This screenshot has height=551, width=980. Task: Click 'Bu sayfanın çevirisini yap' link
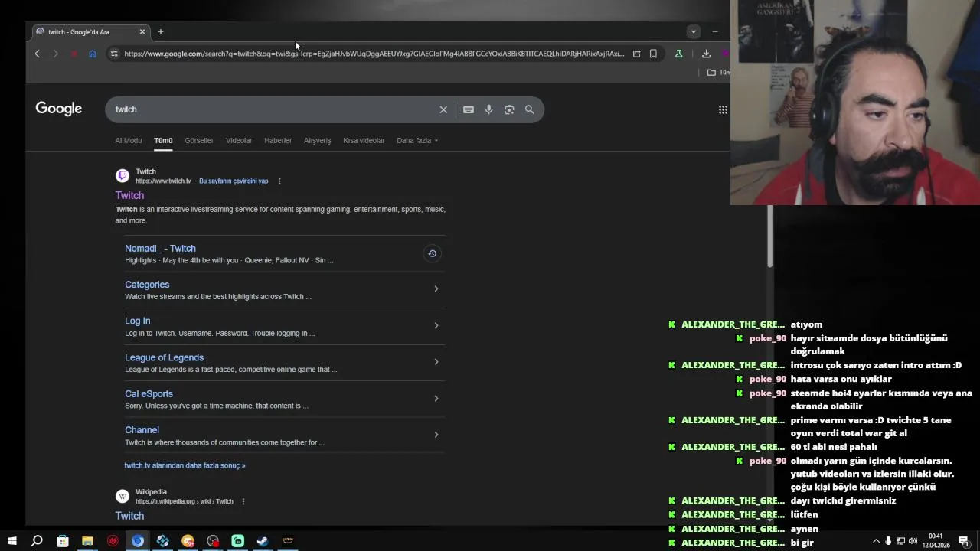pyautogui.click(x=234, y=181)
